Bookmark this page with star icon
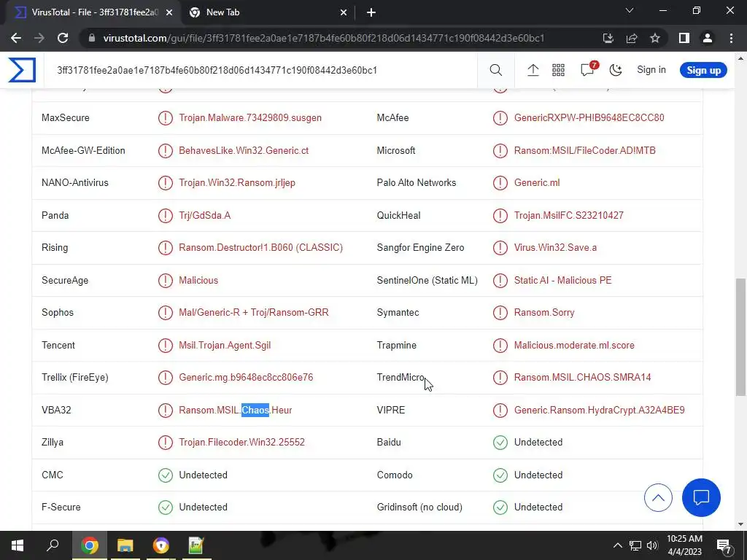 pyautogui.click(x=655, y=38)
